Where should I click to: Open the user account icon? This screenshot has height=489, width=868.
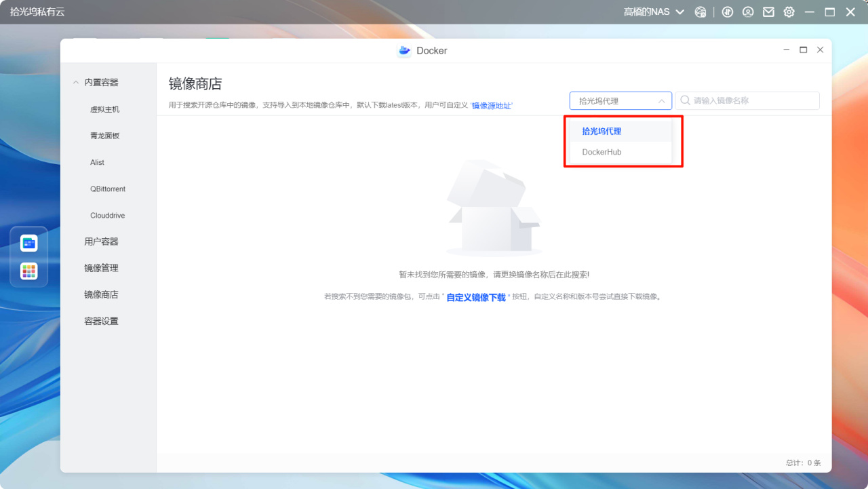pos(748,12)
